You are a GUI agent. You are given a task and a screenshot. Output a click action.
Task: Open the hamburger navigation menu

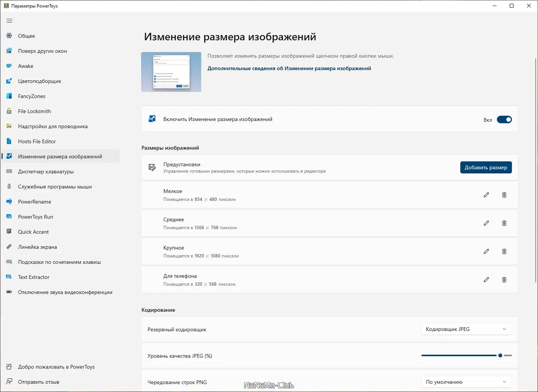(x=9, y=21)
